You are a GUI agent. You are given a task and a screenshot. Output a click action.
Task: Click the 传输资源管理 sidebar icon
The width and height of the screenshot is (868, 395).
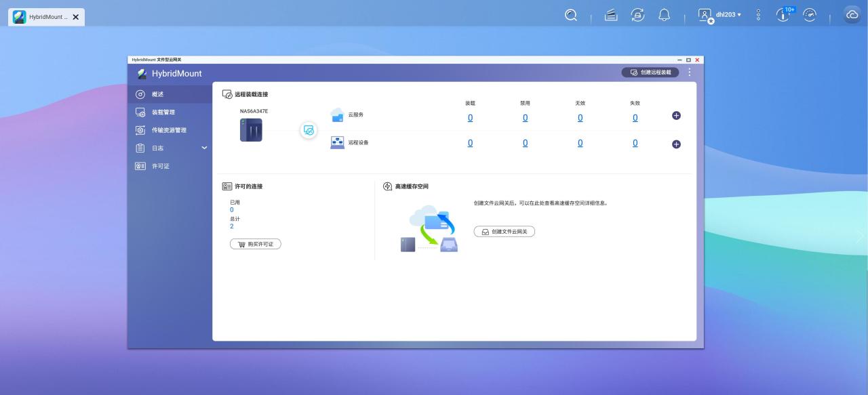click(140, 130)
